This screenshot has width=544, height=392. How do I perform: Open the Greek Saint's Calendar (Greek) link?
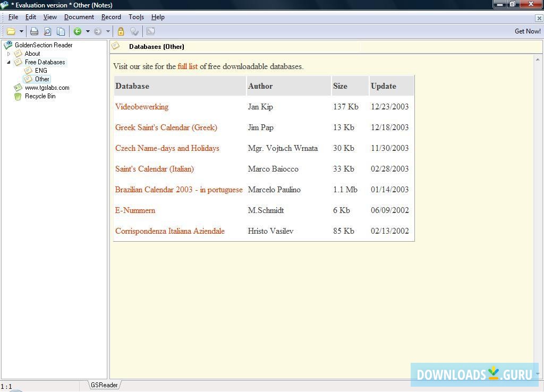(166, 127)
